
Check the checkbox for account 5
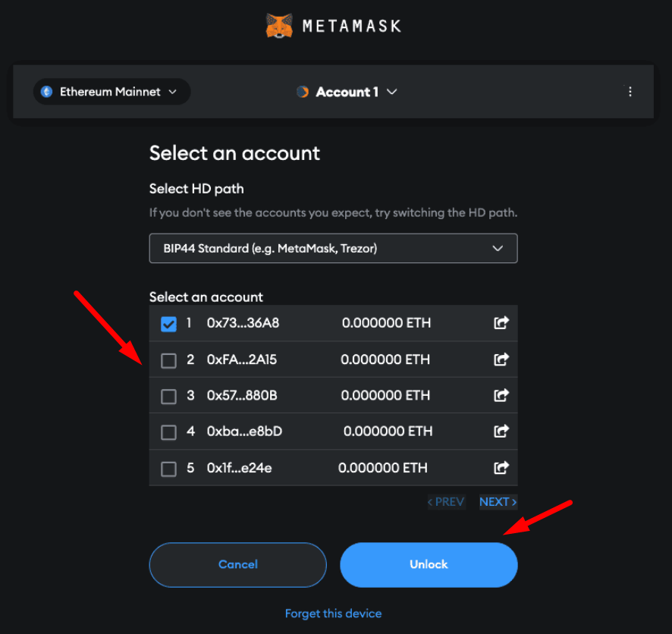click(x=168, y=469)
